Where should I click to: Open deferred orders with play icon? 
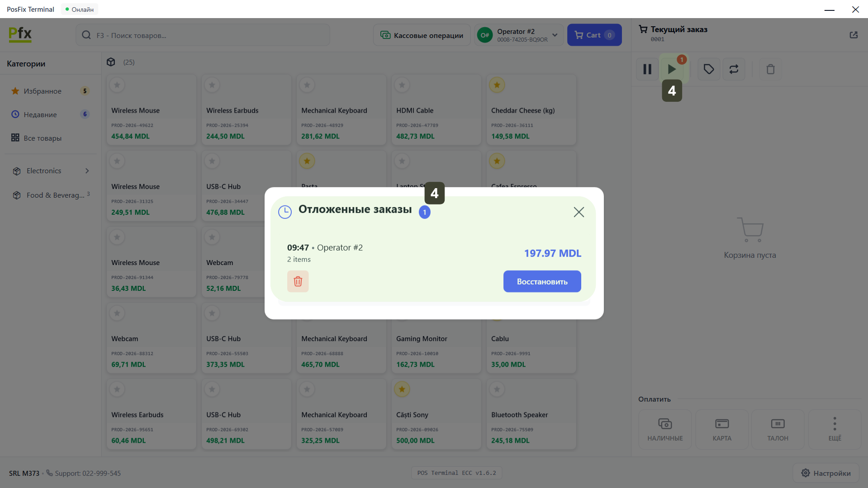(x=672, y=69)
